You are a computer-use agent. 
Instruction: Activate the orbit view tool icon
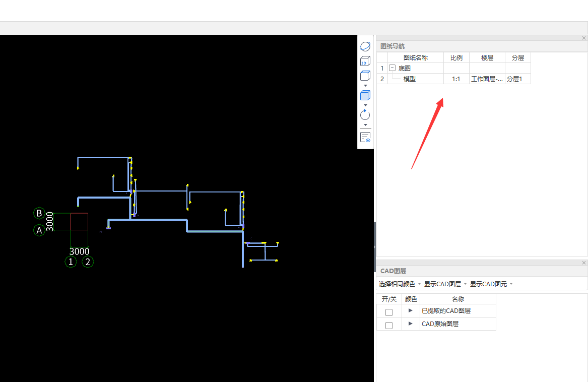click(365, 46)
